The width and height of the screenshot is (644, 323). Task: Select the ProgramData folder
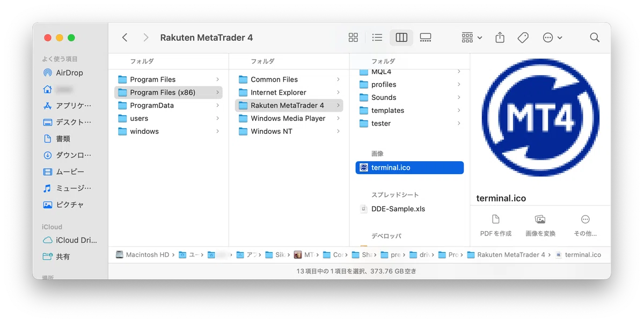169,105
